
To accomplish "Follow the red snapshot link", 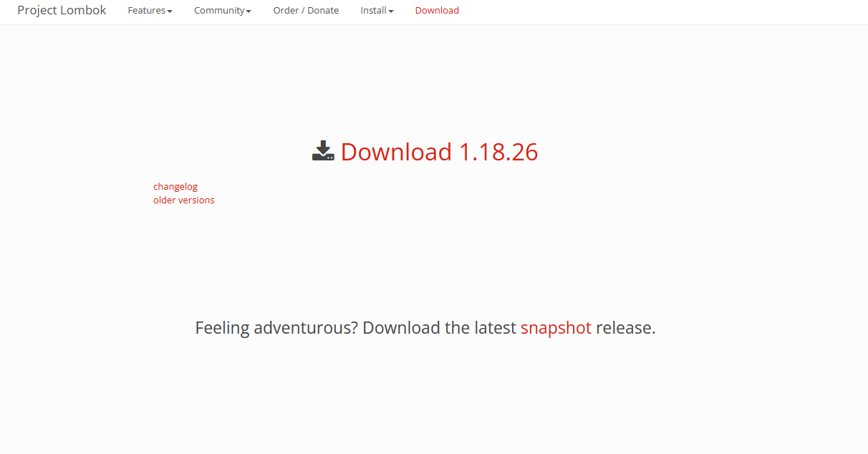I will click(556, 328).
